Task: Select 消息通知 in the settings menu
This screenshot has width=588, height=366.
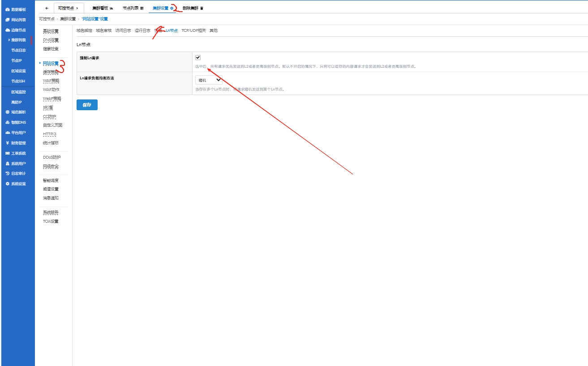Action: pyautogui.click(x=51, y=198)
